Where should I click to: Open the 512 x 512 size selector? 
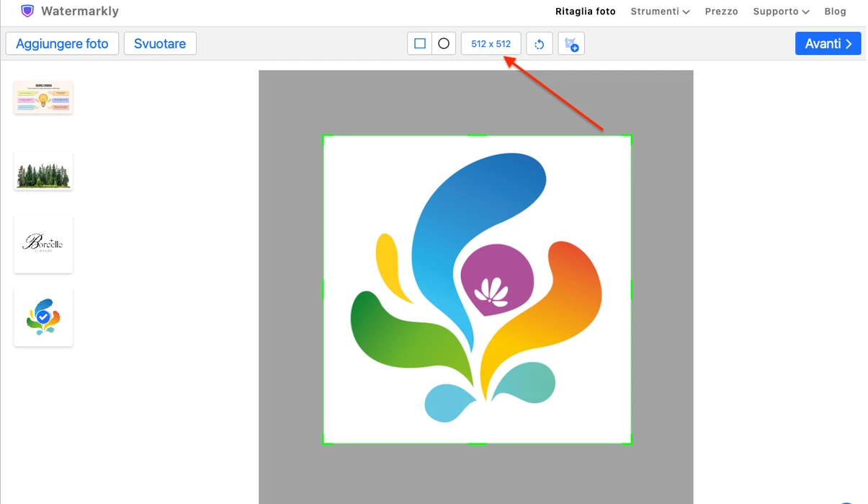pyautogui.click(x=491, y=44)
